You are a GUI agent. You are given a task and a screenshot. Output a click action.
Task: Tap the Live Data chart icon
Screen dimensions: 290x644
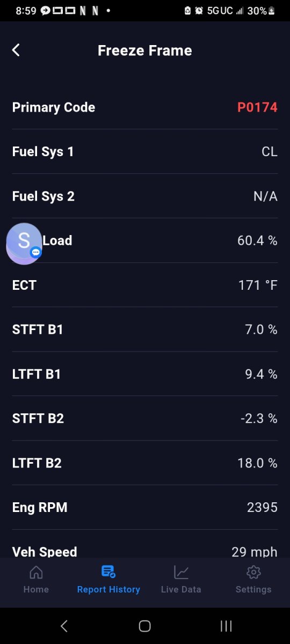coord(181,572)
